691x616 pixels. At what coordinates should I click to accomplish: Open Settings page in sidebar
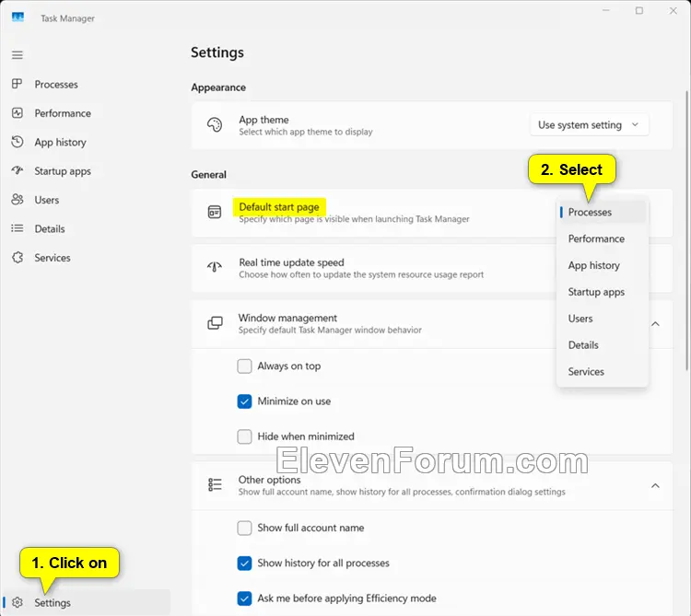pos(87,602)
